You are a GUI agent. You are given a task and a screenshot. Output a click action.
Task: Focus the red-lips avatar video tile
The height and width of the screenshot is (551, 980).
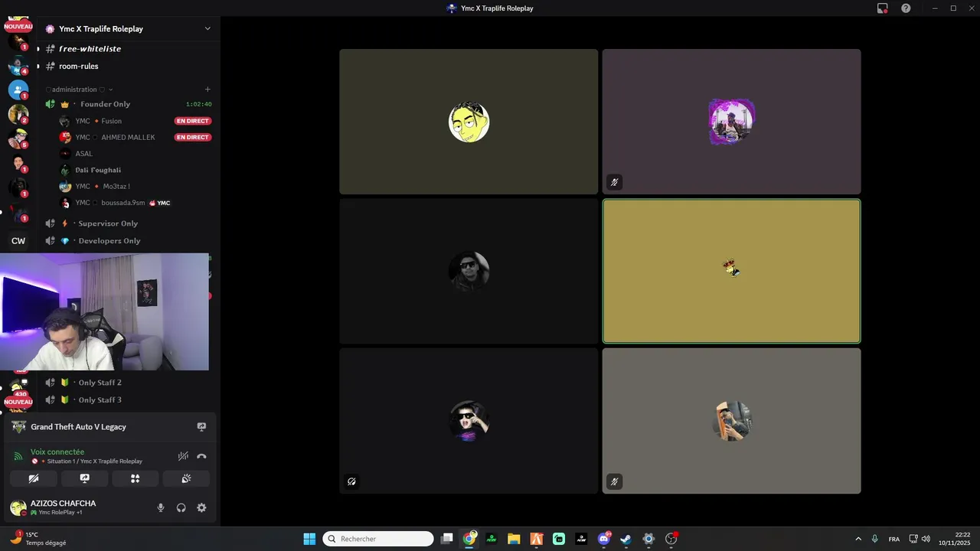pyautogui.click(x=469, y=421)
